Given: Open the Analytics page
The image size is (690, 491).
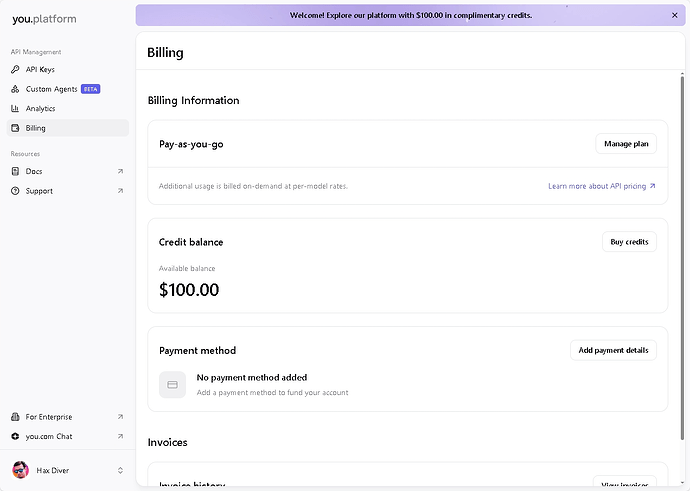Looking at the screenshot, I should point(40,108).
